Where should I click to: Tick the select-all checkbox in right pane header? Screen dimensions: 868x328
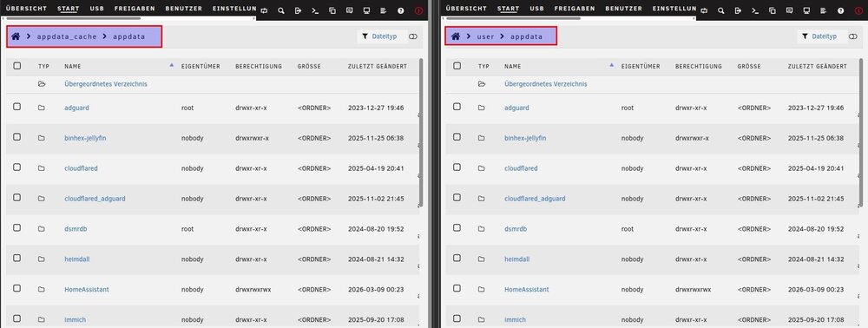(x=457, y=66)
